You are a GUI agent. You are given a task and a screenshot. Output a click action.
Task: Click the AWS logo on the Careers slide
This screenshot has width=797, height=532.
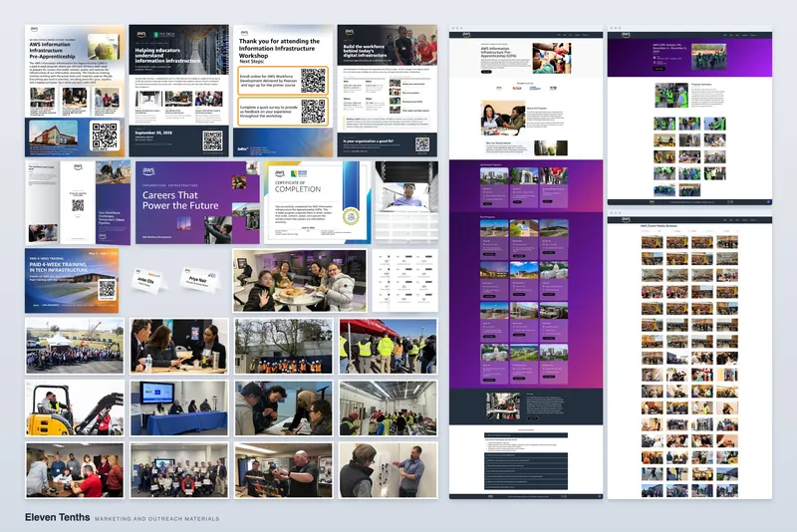pos(148,171)
